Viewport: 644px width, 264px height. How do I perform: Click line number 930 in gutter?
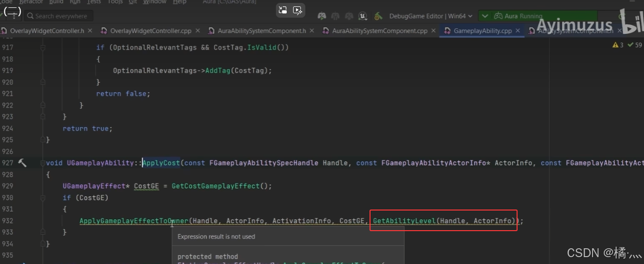coord(7,198)
